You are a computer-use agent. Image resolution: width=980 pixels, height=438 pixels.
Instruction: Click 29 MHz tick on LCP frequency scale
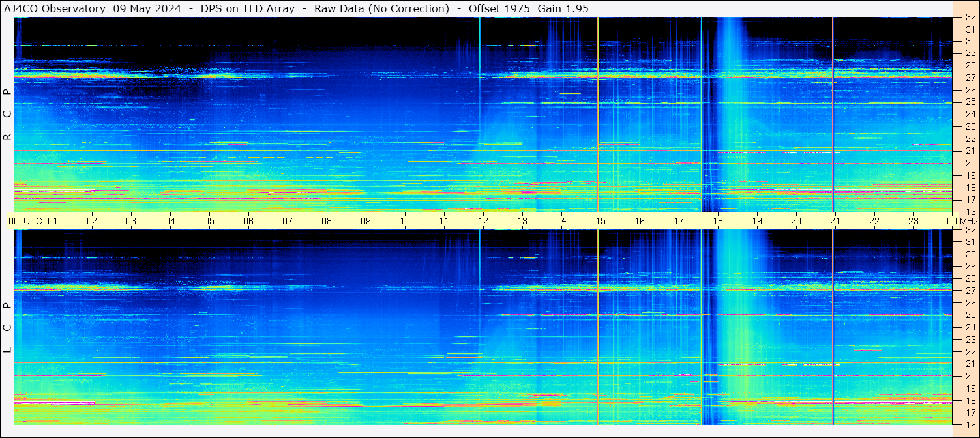point(970,267)
